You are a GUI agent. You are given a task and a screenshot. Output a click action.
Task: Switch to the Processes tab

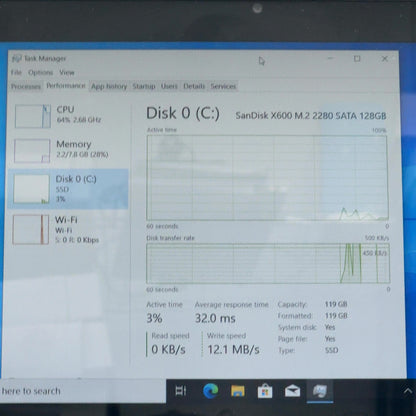pyautogui.click(x=26, y=87)
